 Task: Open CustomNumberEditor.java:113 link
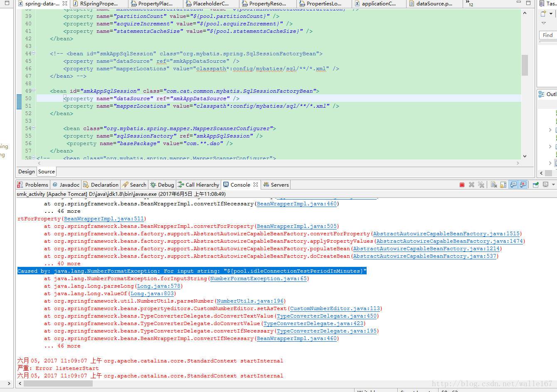click(x=335, y=308)
